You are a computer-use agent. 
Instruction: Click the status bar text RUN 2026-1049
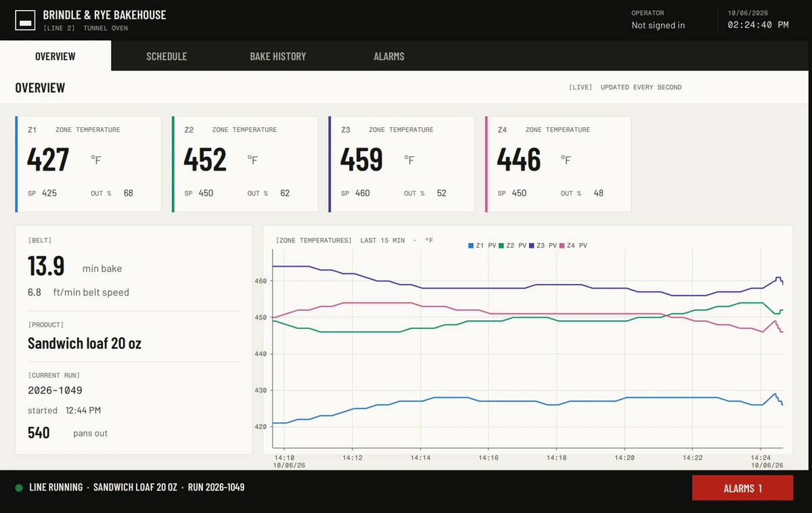(216, 487)
